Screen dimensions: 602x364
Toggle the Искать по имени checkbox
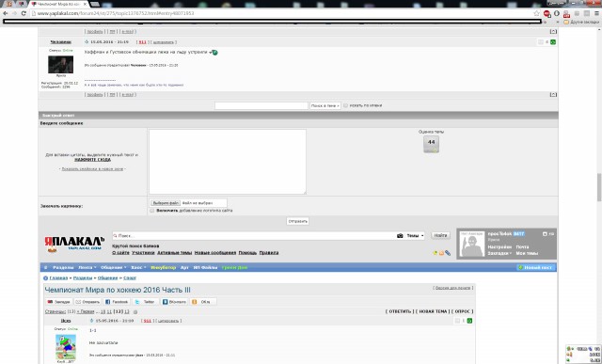[345, 105]
